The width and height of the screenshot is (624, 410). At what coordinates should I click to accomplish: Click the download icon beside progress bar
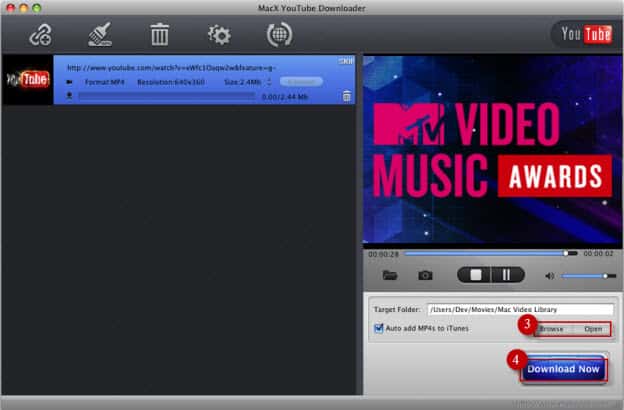click(69, 96)
